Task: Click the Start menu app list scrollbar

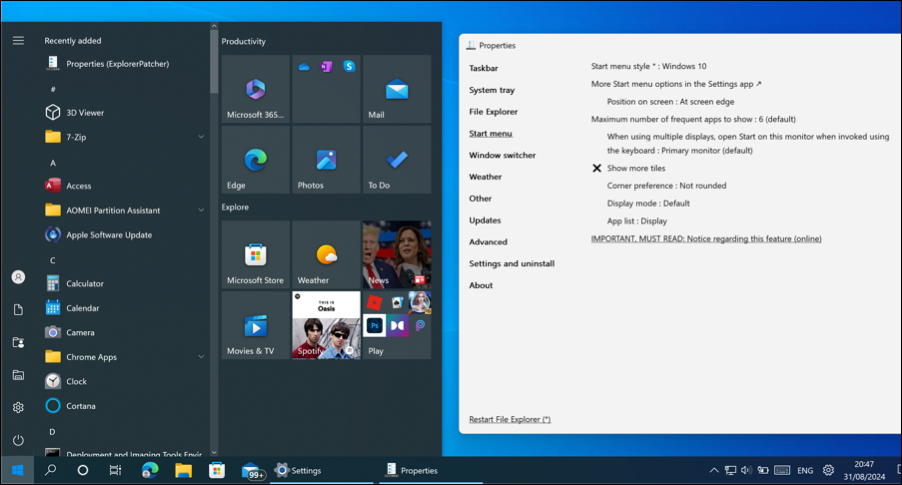Action: tap(214, 60)
